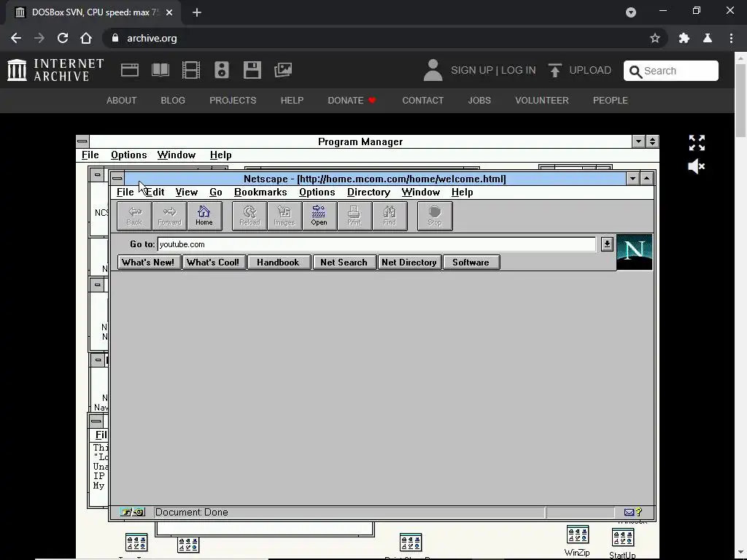Click the Netscape Forward toolbar button

point(169,216)
